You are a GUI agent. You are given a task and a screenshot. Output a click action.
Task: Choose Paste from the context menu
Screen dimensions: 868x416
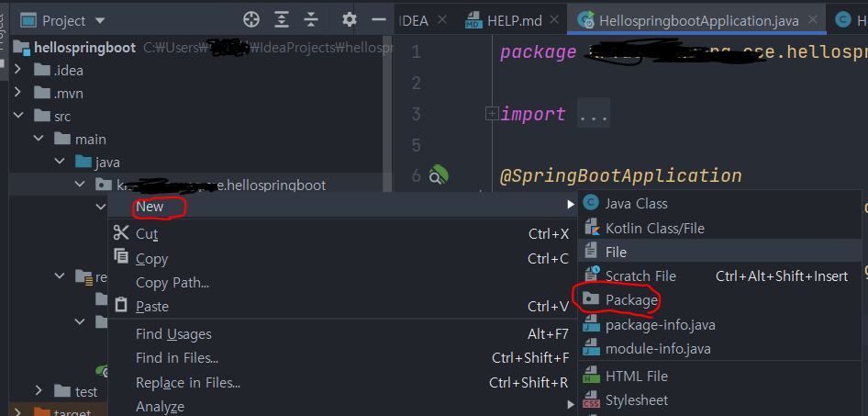tap(343, 307)
